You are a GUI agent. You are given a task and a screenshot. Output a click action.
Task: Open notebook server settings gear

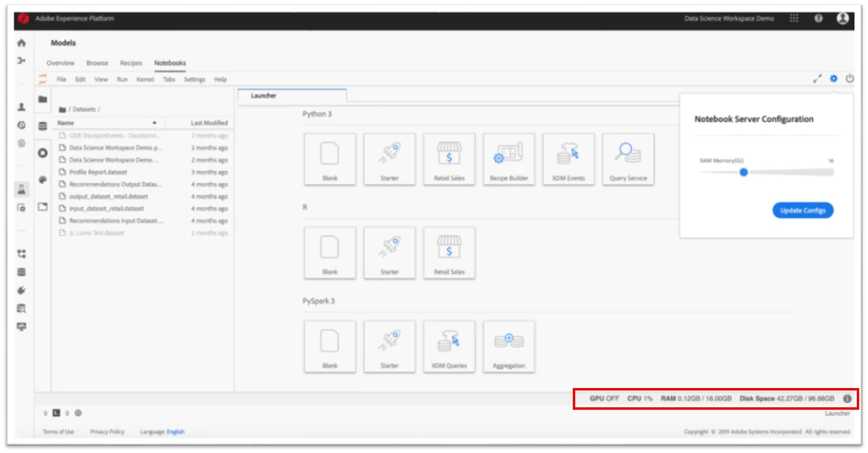coord(834,79)
